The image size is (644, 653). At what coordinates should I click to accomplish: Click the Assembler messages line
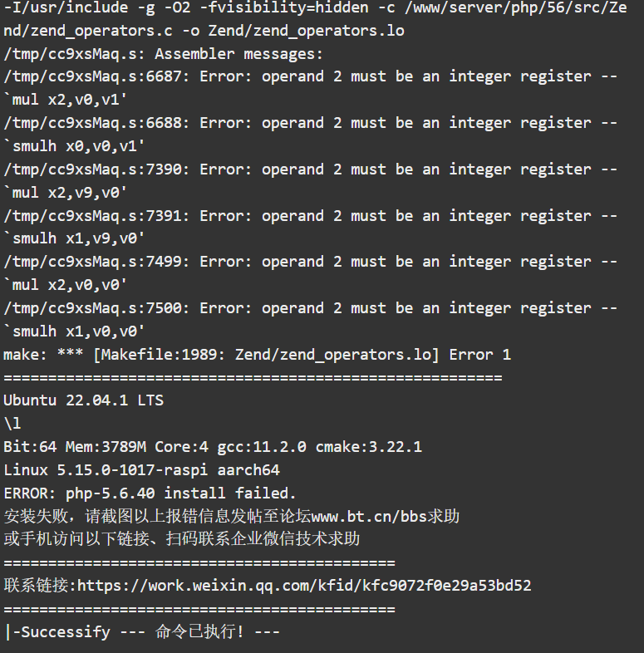(163, 54)
